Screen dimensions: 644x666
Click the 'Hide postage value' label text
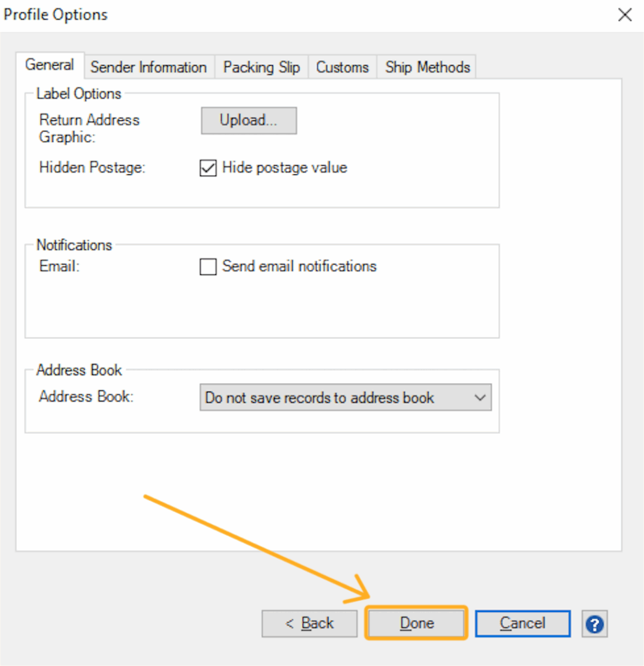click(x=284, y=168)
